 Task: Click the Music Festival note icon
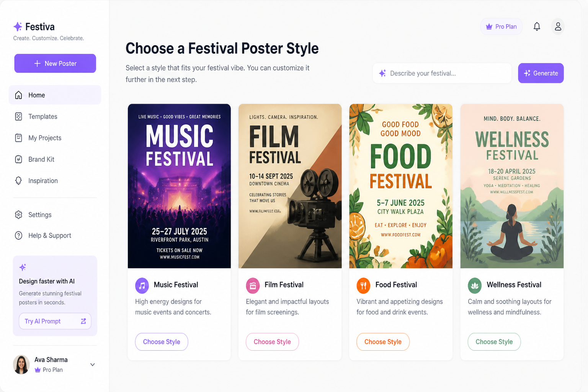click(142, 285)
